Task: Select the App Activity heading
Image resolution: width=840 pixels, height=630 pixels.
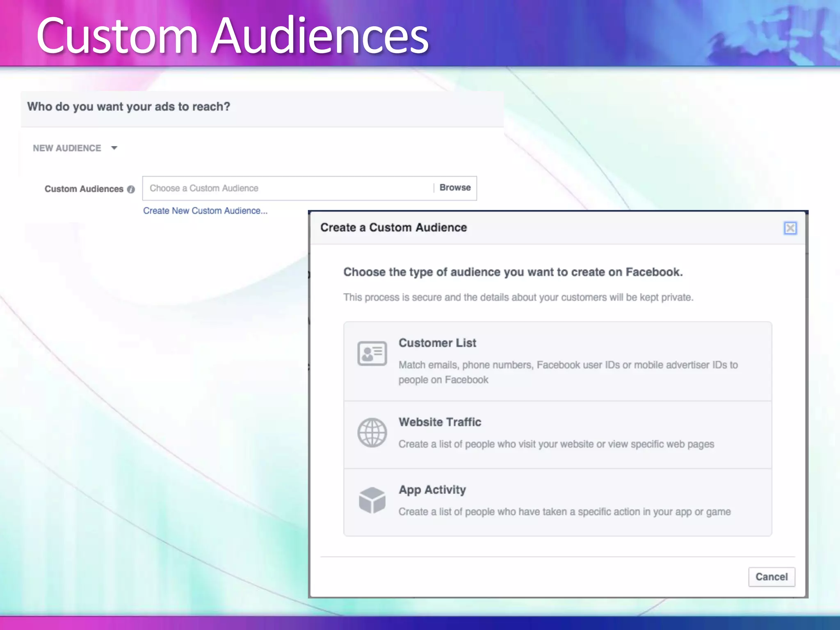Action: tap(432, 490)
